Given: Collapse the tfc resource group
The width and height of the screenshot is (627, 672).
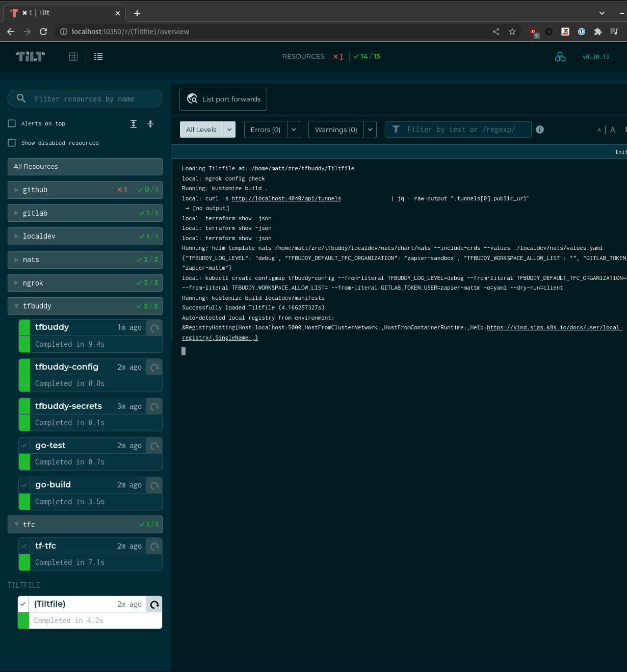Looking at the screenshot, I should (85, 525).
